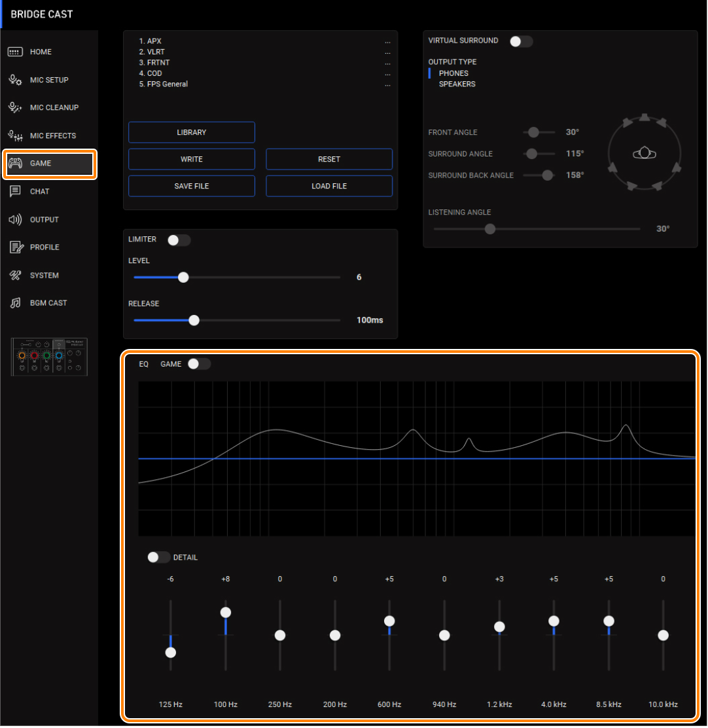
Task: Click the Profile notepad icon
Action: coord(16,247)
